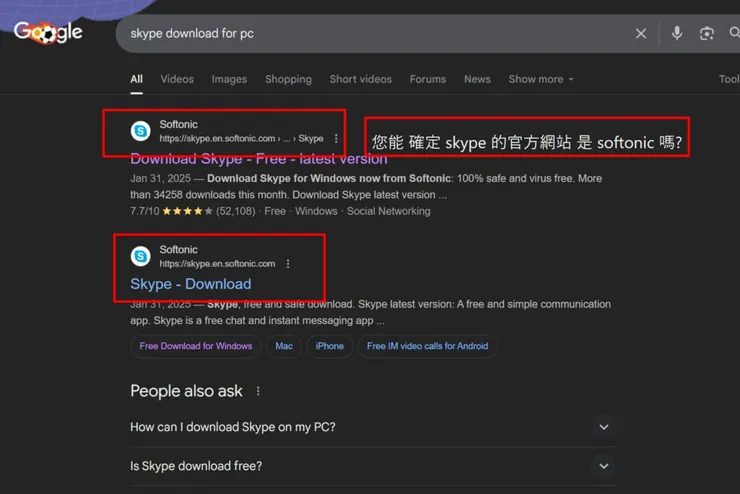Image resolution: width=740 pixels, height=494 pixels.
Task: Select the All tab
Action: tap(136, 79)
